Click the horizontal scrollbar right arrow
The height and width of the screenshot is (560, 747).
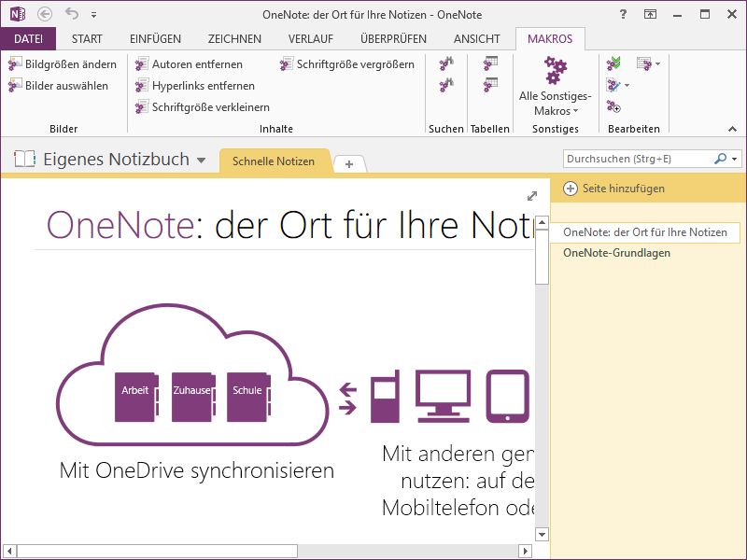click(525, 551)
